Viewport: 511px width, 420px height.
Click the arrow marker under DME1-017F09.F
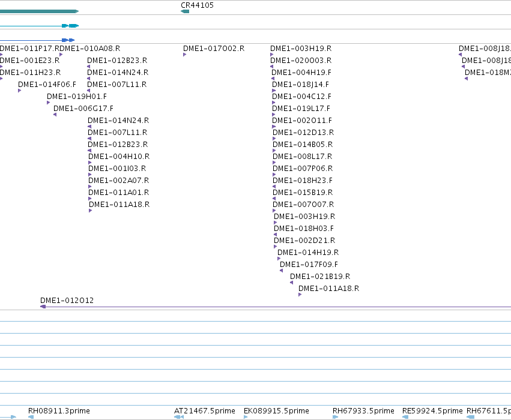[281, 271]
